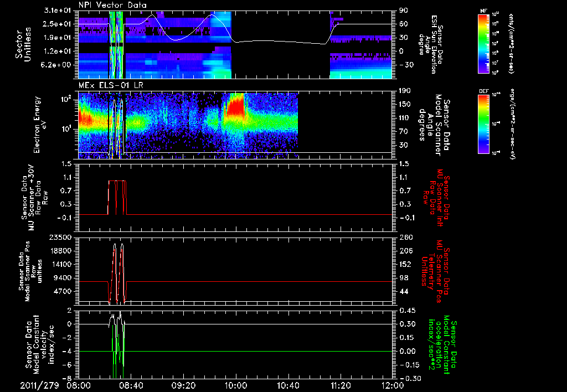Click the "Sector Unitless" axis label
The height and width of the screenshot is (392, 567).
[23, 44]
